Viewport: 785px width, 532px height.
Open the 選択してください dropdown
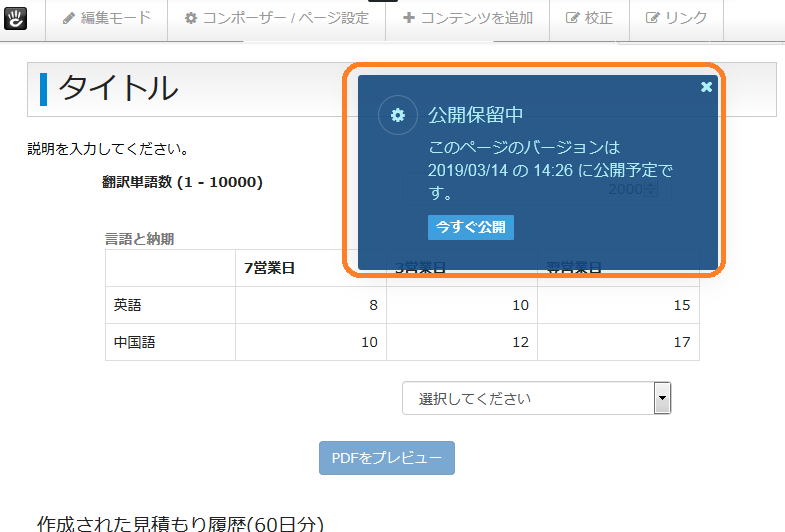pyautogui.click(x=536, y=398)
